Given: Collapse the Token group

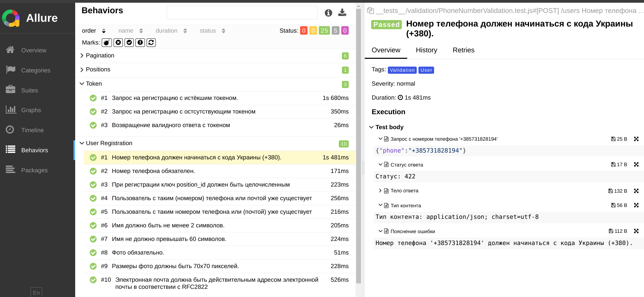Looking at the screenshot, I should pos(215,84).
